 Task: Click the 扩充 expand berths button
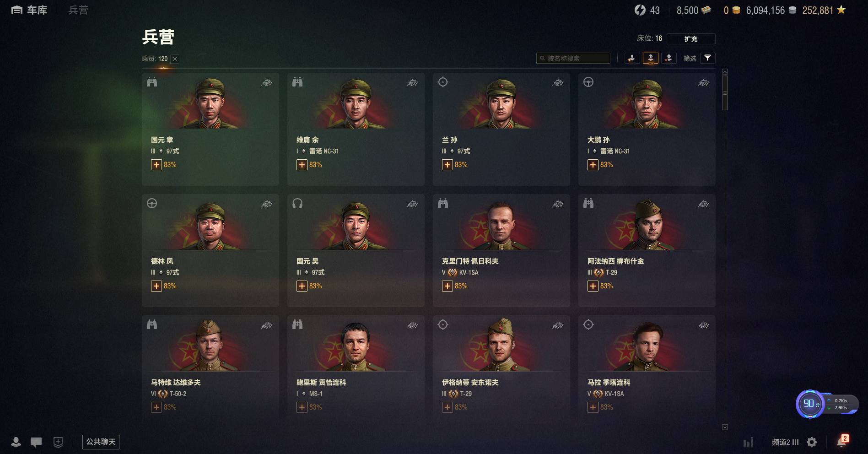[x=691, y=39]
